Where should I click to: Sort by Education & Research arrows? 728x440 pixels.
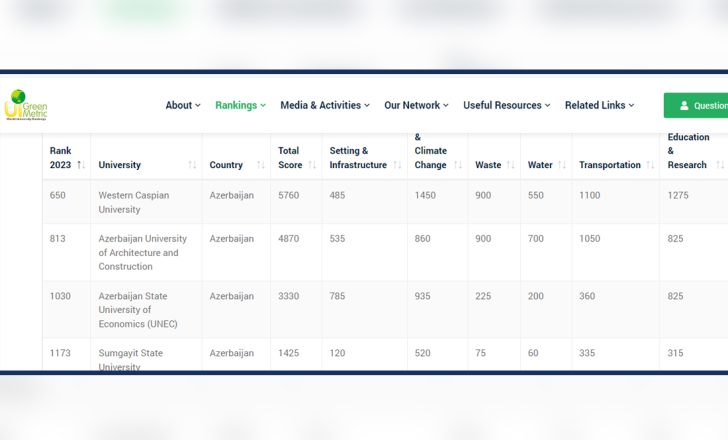point(720,165)
